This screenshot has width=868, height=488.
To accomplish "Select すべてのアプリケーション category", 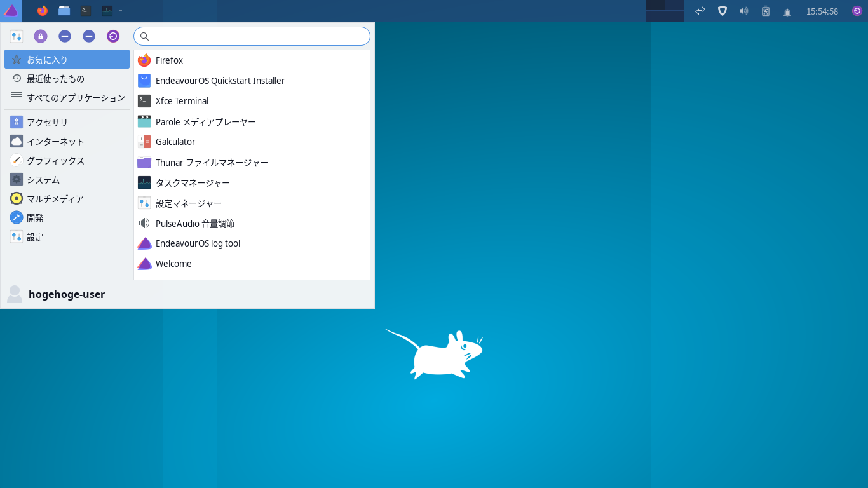I will [67, 97].
